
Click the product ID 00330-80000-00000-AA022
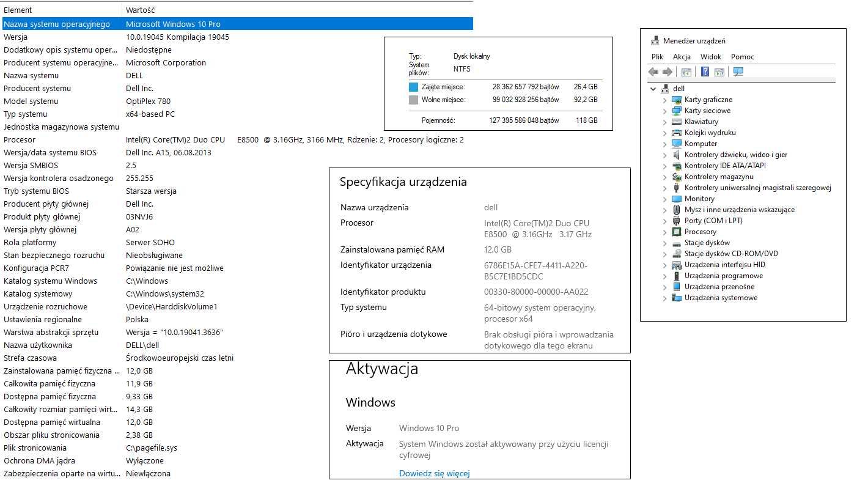coord(536,292)
